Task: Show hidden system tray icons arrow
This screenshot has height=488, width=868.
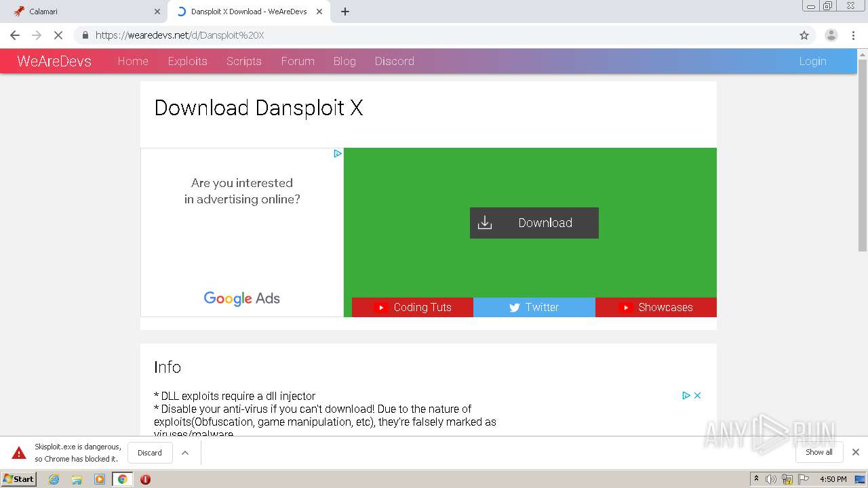Action: (756, 479)
